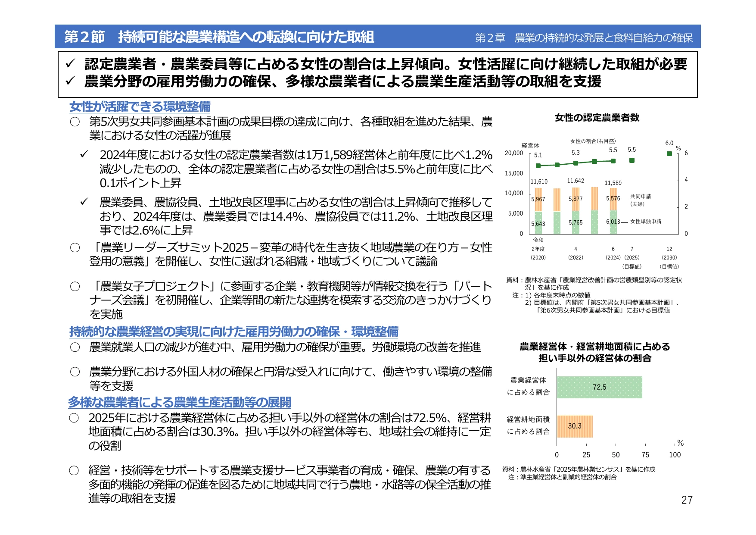Click the 女性の認定農業者数 chart title
Viewport: 756px width, 535px height.
point(597,118)
